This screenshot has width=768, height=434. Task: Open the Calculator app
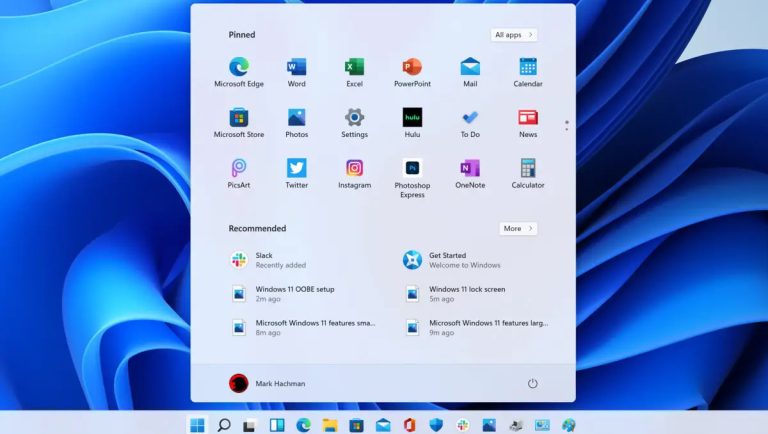(x=528, y=173)
